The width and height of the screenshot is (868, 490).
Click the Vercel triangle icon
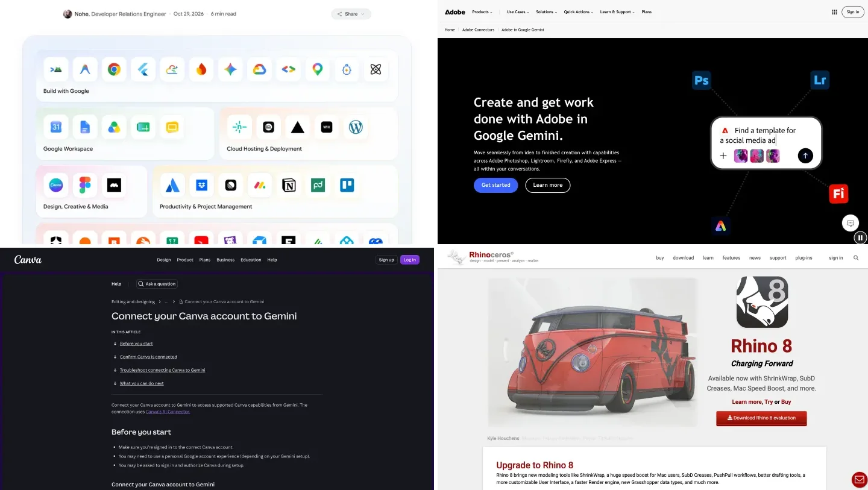298,127
